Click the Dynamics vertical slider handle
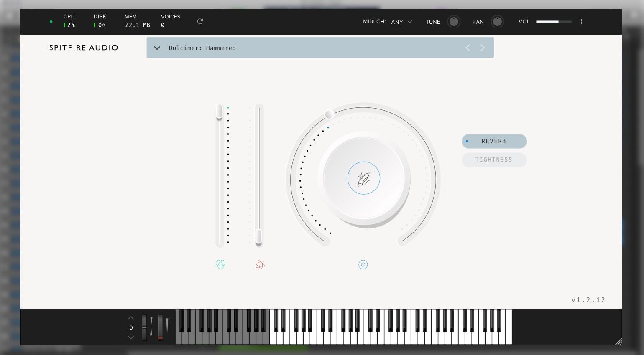The image size is (644, 355). click(259, 236)
